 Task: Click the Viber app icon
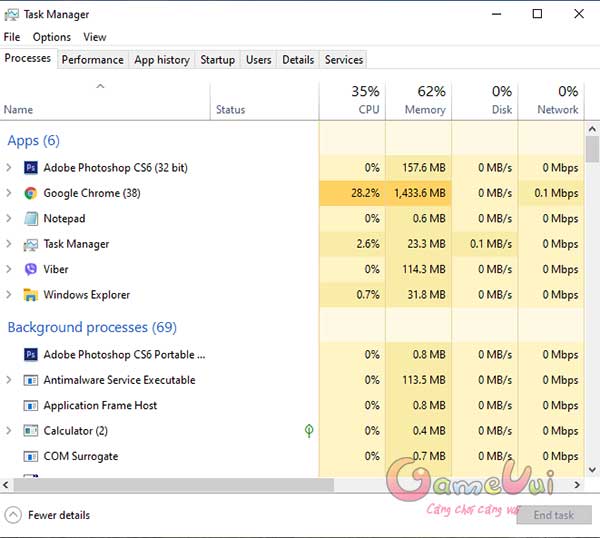point(31,269)
